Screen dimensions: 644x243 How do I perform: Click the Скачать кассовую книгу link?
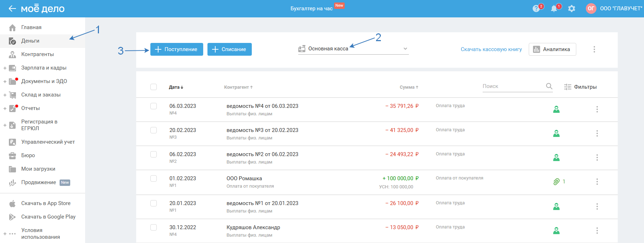[491, 49]
